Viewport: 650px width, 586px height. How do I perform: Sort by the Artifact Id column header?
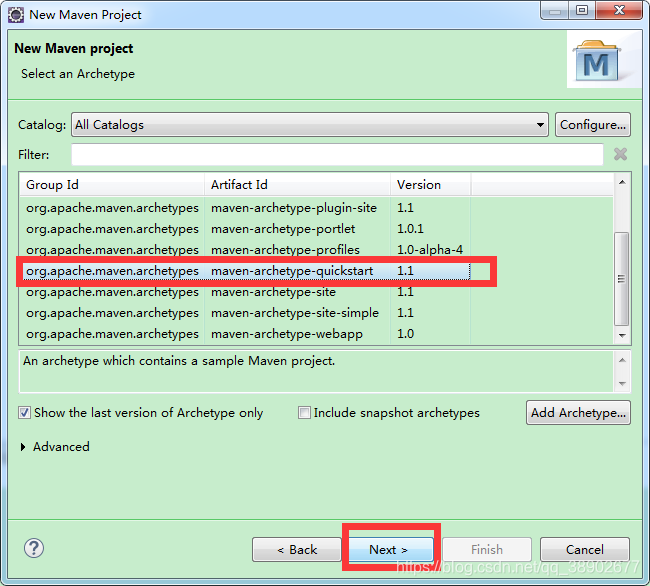297,184
